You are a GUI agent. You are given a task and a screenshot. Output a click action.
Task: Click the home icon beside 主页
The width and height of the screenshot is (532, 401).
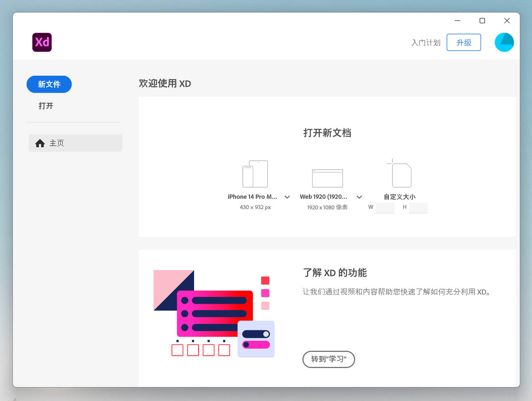(40, 143)
